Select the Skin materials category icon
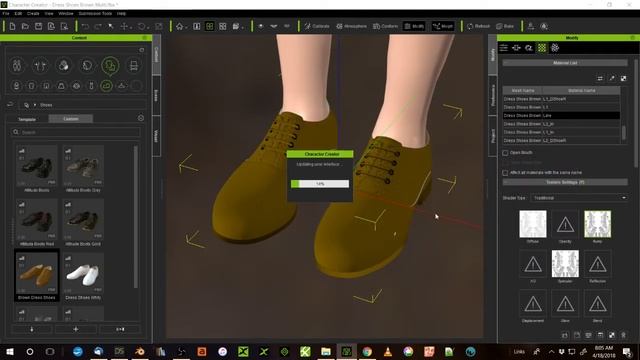640x360 pixels. tap(64, 65)
